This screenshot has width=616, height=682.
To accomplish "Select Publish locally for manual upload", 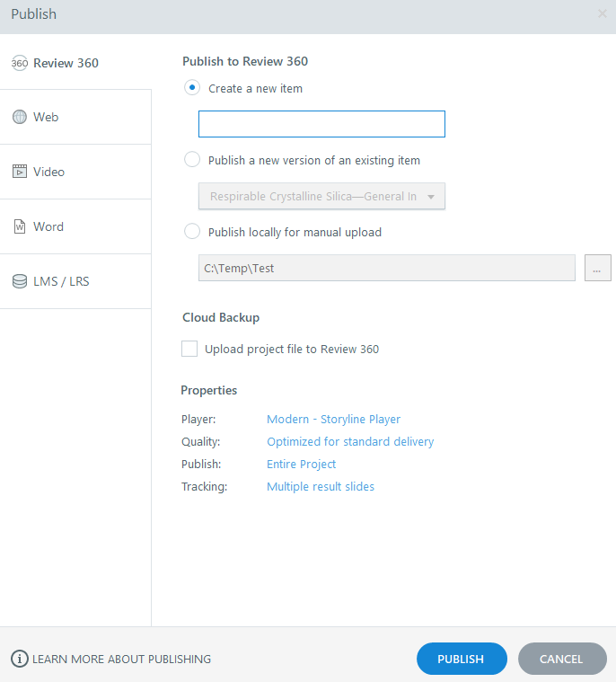I will [191, 232].
